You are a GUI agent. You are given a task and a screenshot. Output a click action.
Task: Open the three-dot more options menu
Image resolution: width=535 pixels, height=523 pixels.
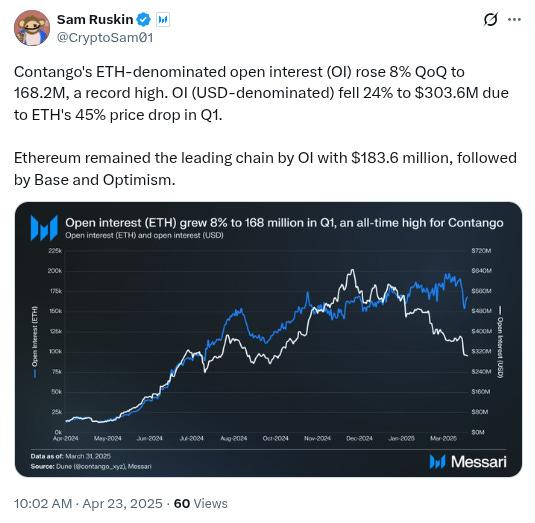[x=514, y=19]
